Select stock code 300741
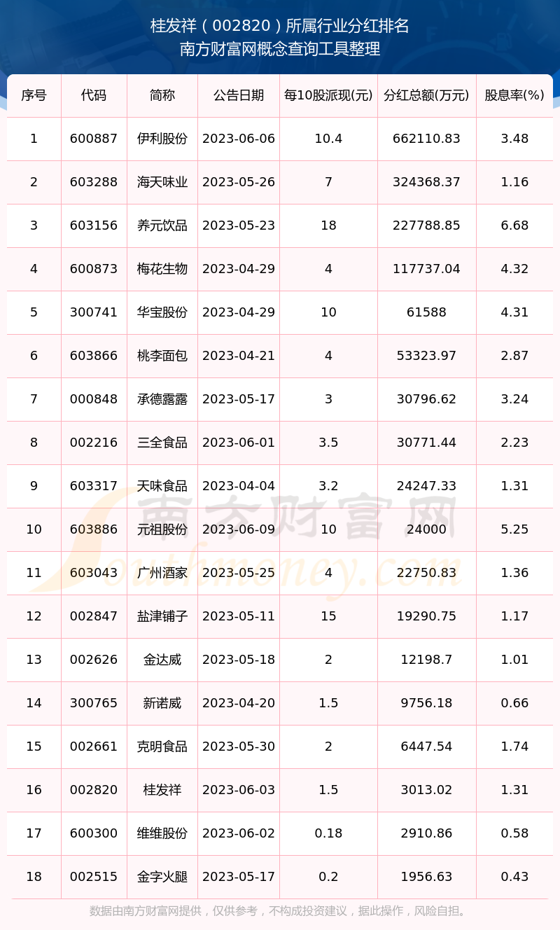Image resolution: width=560 pixels, height=930 pixels. (94, 312)
